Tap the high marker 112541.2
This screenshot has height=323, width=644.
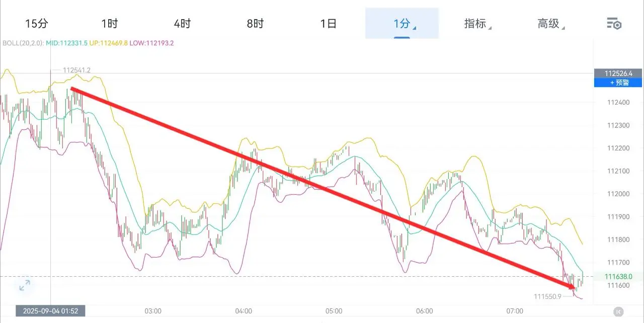coord(76,70)
